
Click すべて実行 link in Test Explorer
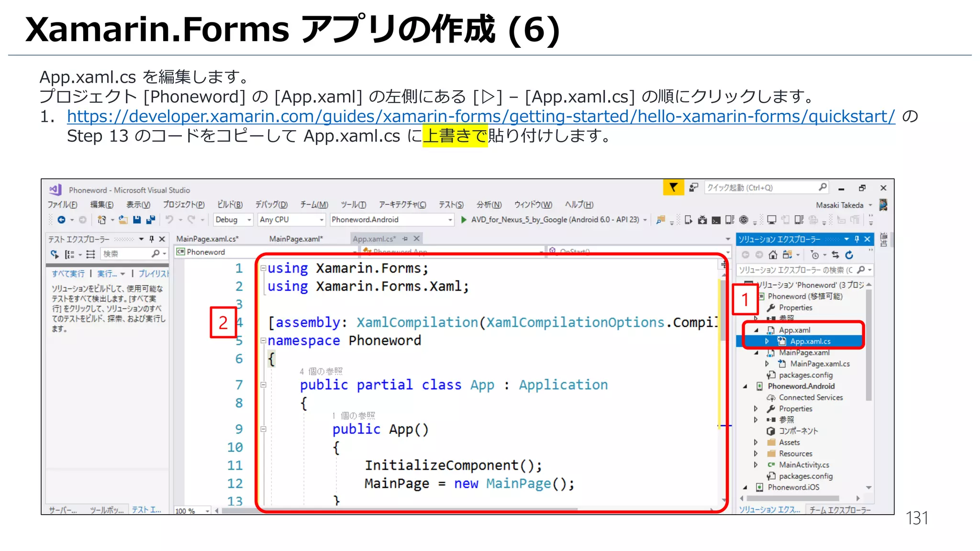point(68,274)
